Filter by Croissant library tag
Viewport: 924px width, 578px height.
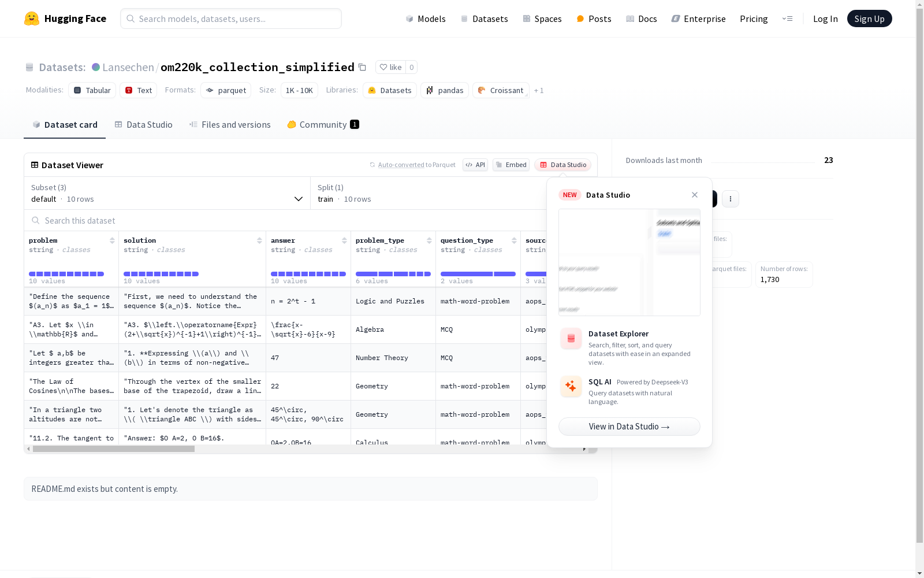(x=501, y=90)
